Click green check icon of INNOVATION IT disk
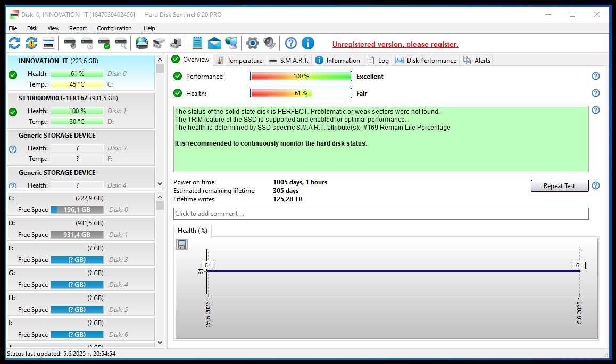Viewport: 616px width, 364px height. [x=13, y=74]
